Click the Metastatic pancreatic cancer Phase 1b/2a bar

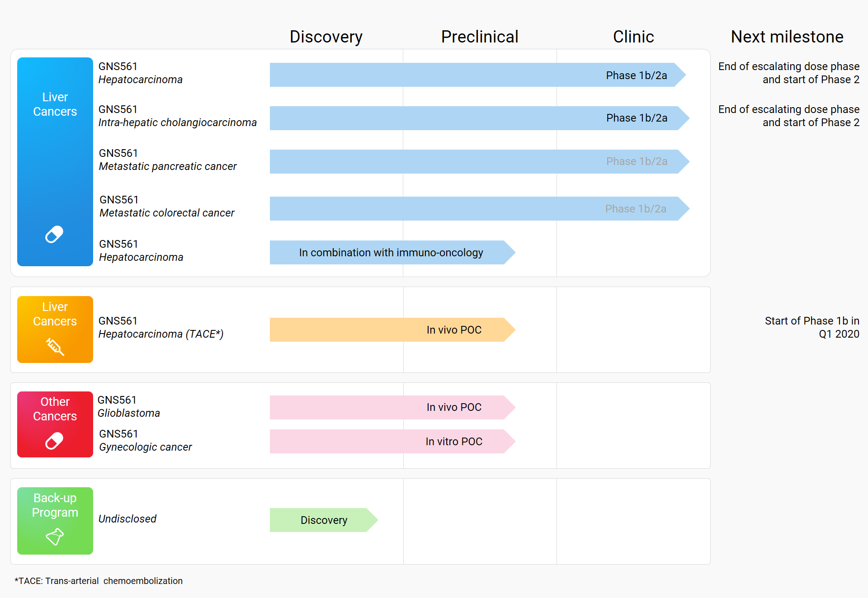pyautogui.click(x=480, y=161)
